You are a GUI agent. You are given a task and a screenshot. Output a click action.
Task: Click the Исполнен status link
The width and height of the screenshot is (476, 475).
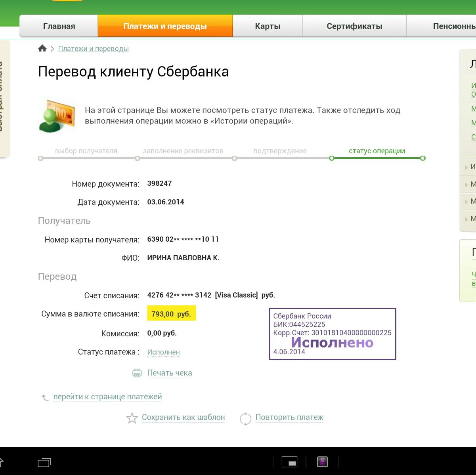coord(163,352)
